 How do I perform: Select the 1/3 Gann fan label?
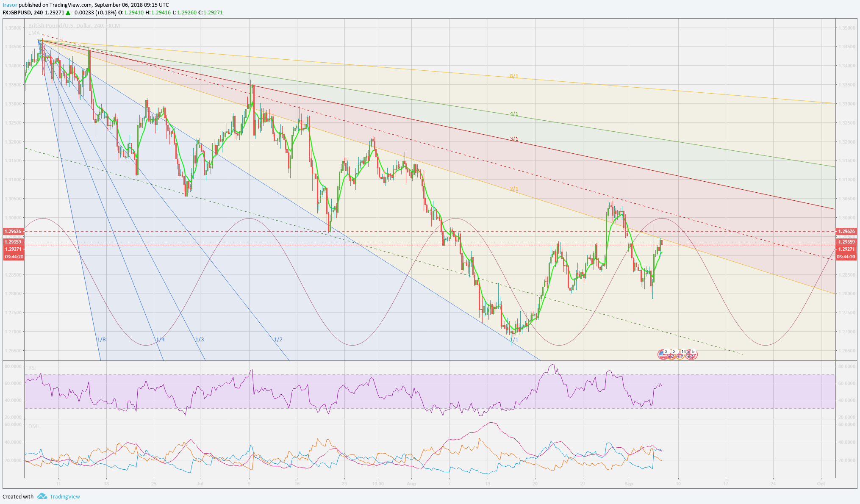coord(200,340)
